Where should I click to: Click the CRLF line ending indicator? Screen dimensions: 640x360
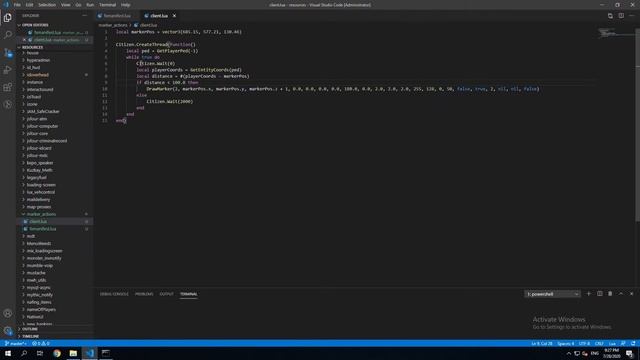click(599, 344)
